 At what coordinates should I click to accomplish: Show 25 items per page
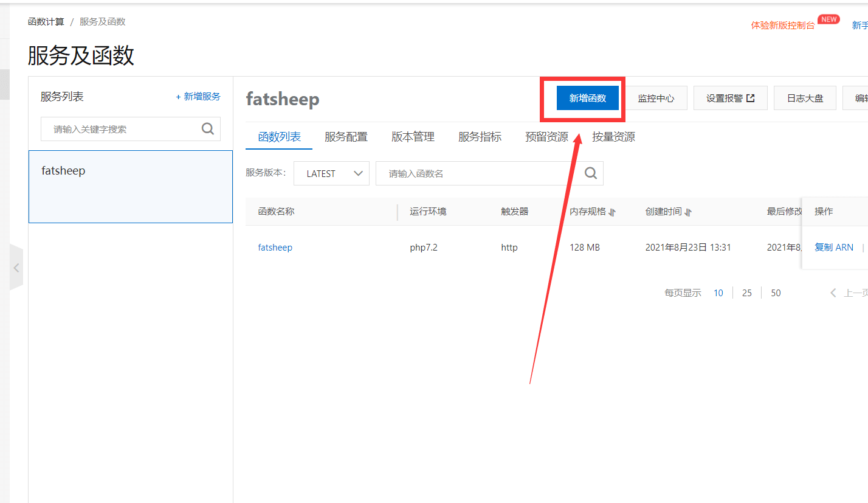coord(747,293)
